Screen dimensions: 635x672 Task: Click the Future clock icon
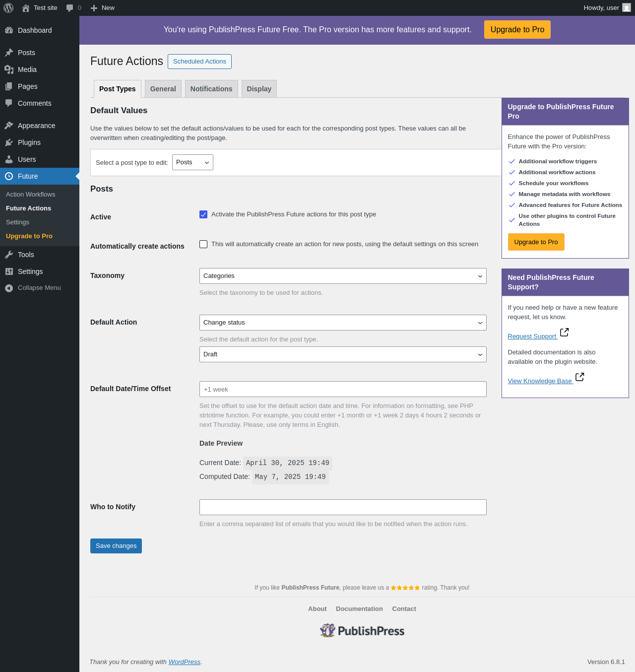pos(9,176)
